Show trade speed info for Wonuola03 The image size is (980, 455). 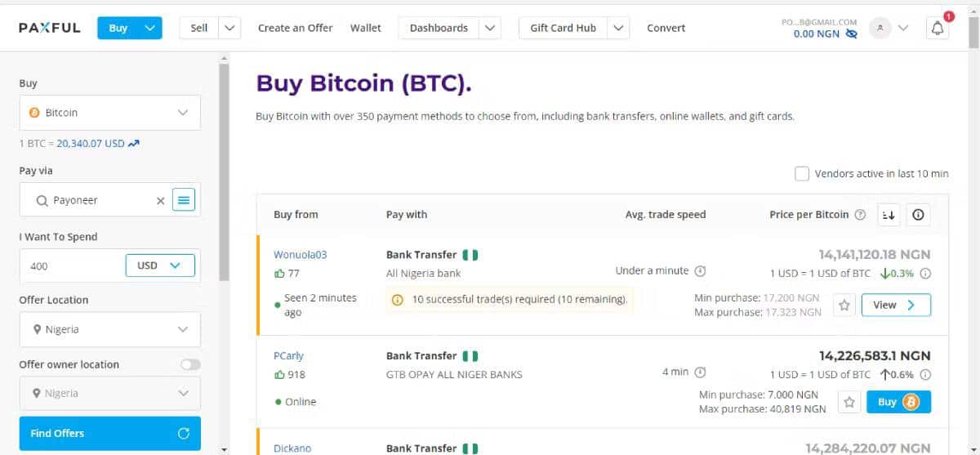(x=700, y=271)
